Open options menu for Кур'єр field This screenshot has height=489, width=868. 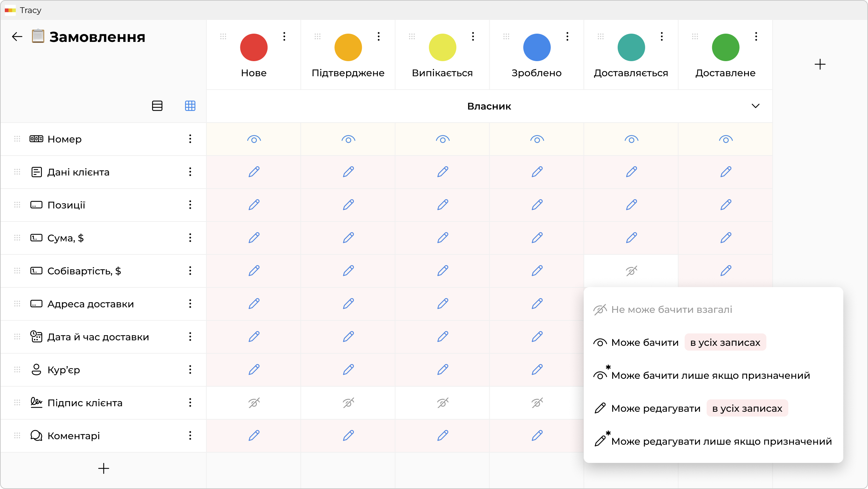190,370
